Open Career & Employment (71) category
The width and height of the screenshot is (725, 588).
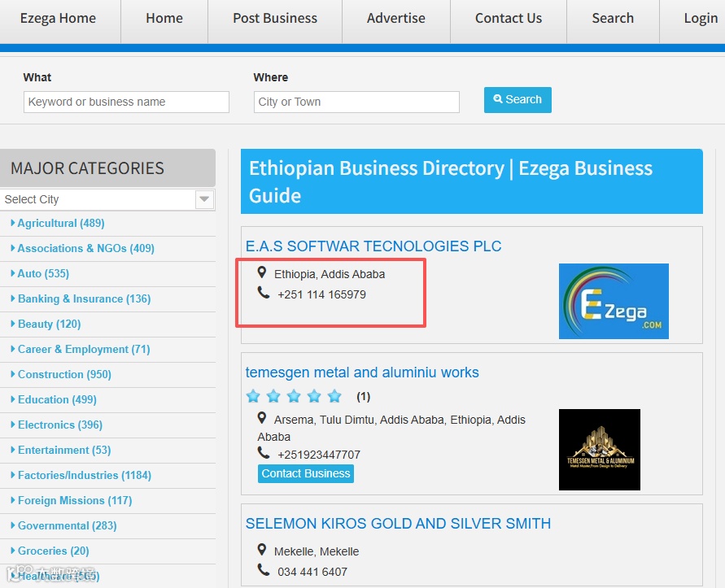pyautogui.click(x=84, y=349)
